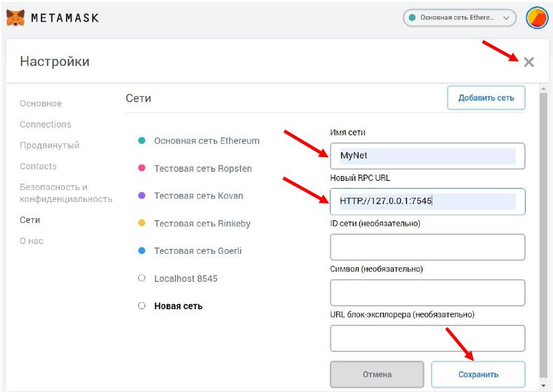The width and height of the screenshot is (553, 392).
Task: Select Localhost 8545 network
Action: 185,278
